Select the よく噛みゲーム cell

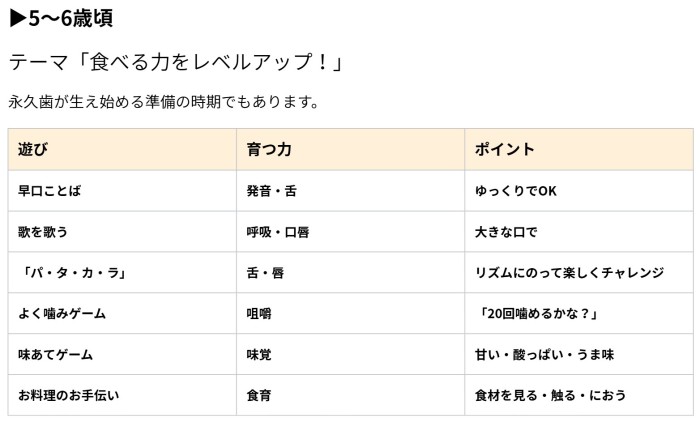[x=122, y=313]
